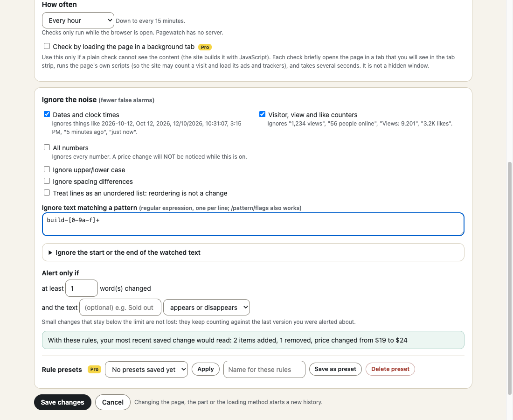Click the Pro badge next to Rule presets
This screenshot has width=513, height=420.
pos(94,369)
